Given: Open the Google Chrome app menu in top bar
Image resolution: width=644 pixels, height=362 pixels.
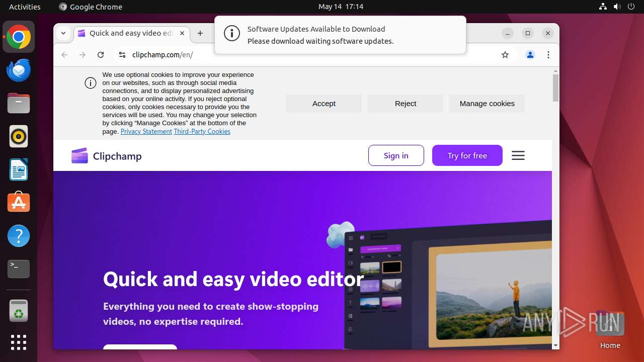Looking at the screenshot, I should 91,7.
